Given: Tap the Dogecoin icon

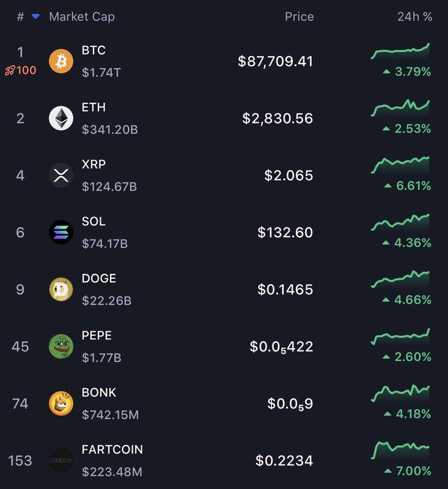Looking at the screenshot, I should pos(61,290).
